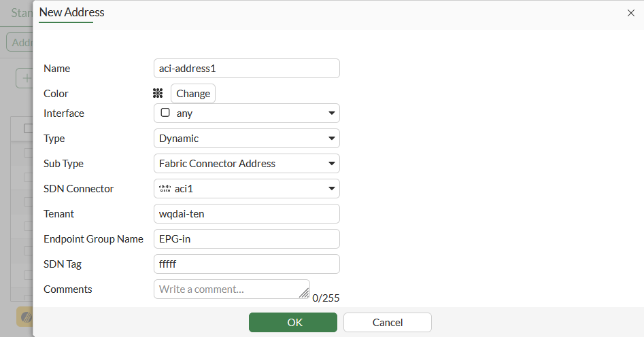Select the New Address tab title
This screenshot has width=644, height=337.
click(71, 12)
